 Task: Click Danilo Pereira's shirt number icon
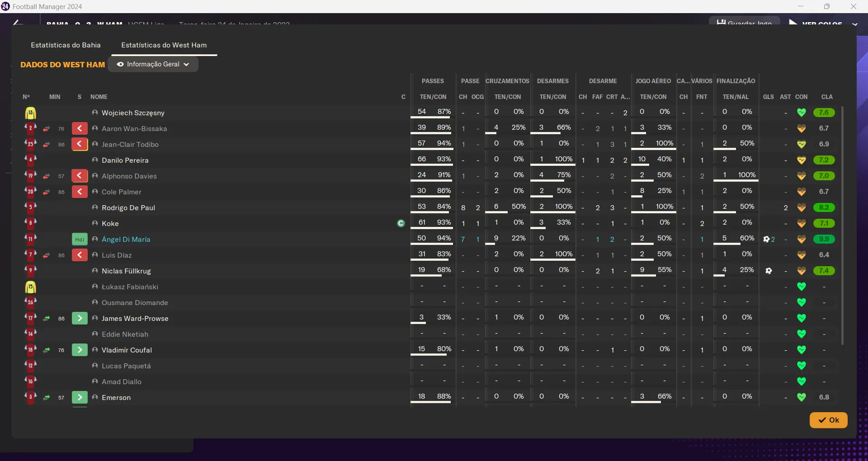(x=30, y=160)
